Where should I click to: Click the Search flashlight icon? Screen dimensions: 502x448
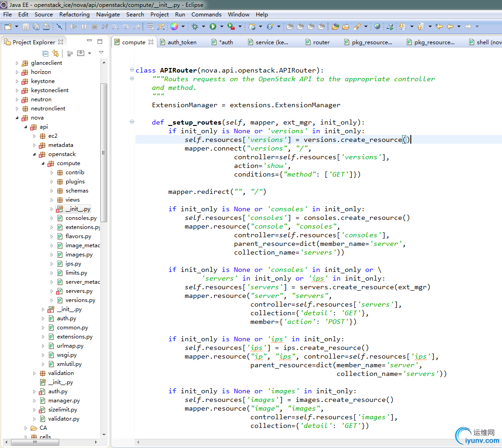click(357, 26)
